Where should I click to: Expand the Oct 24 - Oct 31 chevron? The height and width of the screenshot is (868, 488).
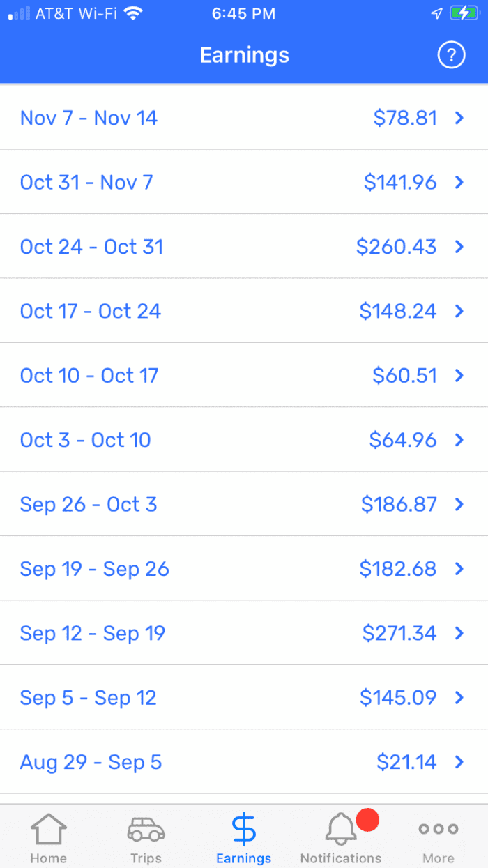click(x=459, y=246)
